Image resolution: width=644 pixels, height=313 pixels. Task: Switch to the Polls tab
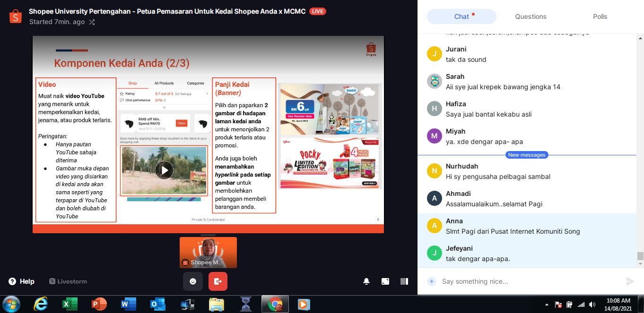coord(600,17)
